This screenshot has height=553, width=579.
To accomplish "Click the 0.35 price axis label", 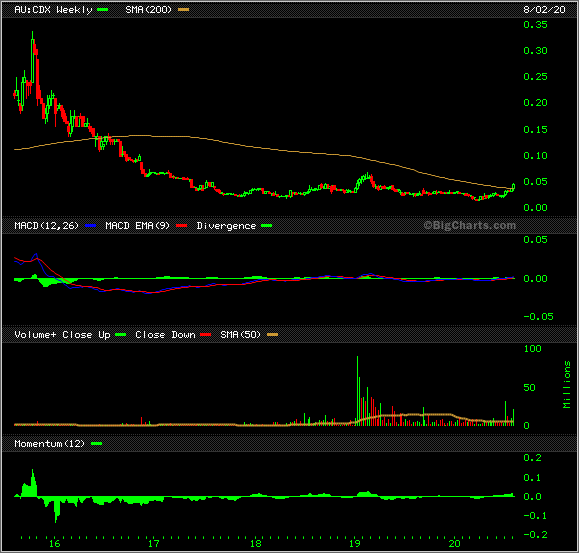I will click(535, 25).
